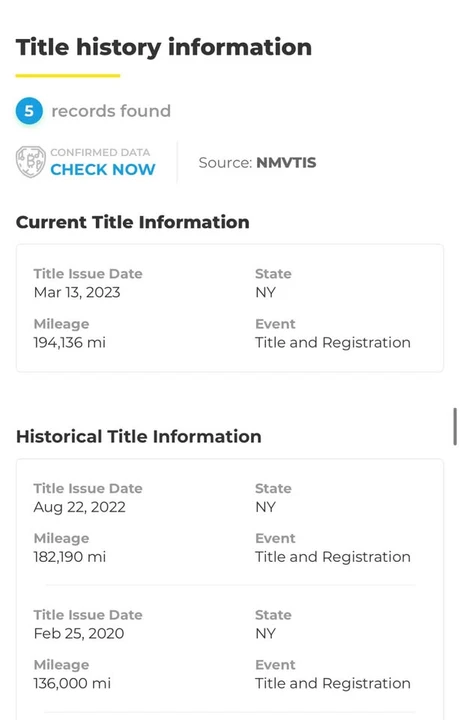Click the current title card's NY state value

tap(265, 292)
